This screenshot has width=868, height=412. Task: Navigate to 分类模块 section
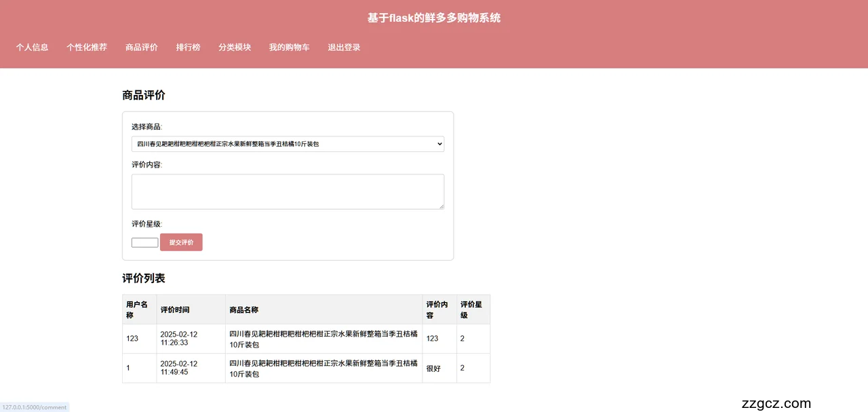click(x=235, y=48)
